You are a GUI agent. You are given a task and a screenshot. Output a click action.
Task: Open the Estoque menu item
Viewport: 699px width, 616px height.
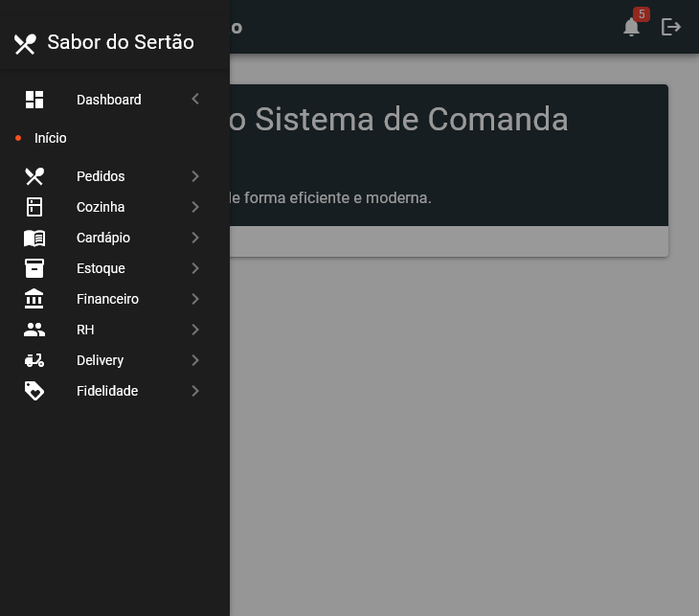(101, 268)
